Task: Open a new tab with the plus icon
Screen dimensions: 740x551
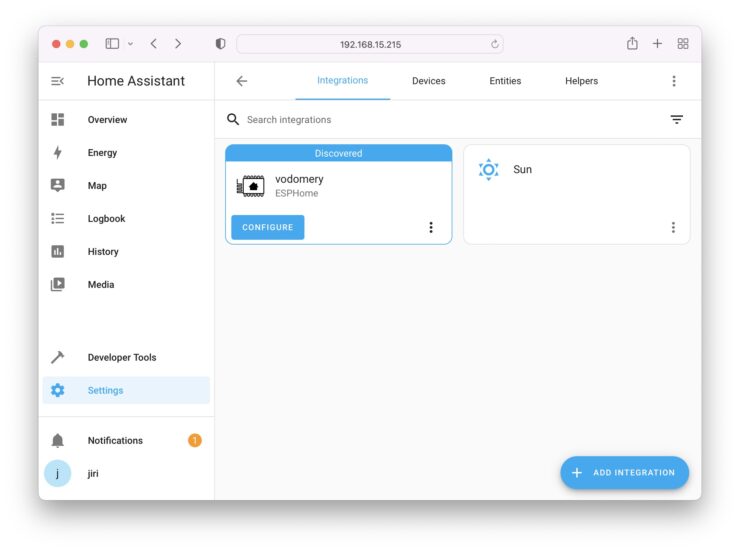Action: tap(657, 44)
